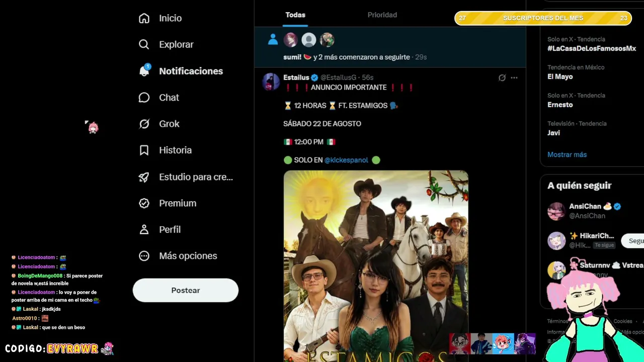Launch Grok from the sidebar icon
Image resolution: width=644 pixels, height=362 pixels.
pyautogui.click(x=144, y=124)
